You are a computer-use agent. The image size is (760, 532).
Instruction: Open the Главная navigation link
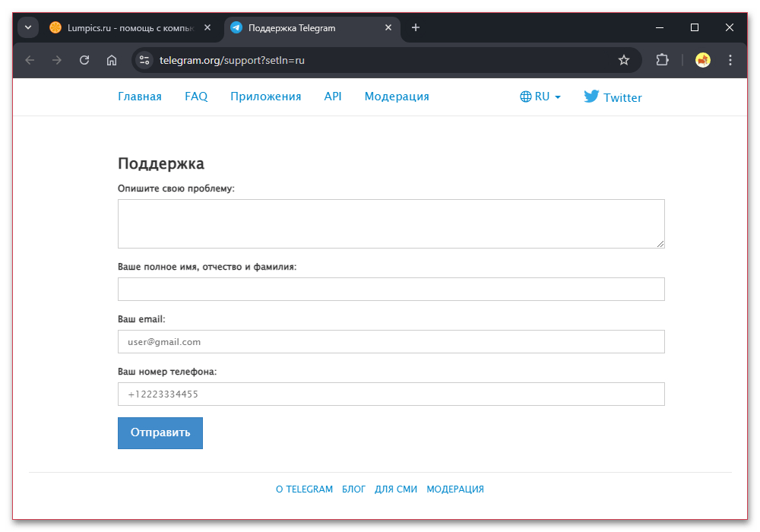140,97
